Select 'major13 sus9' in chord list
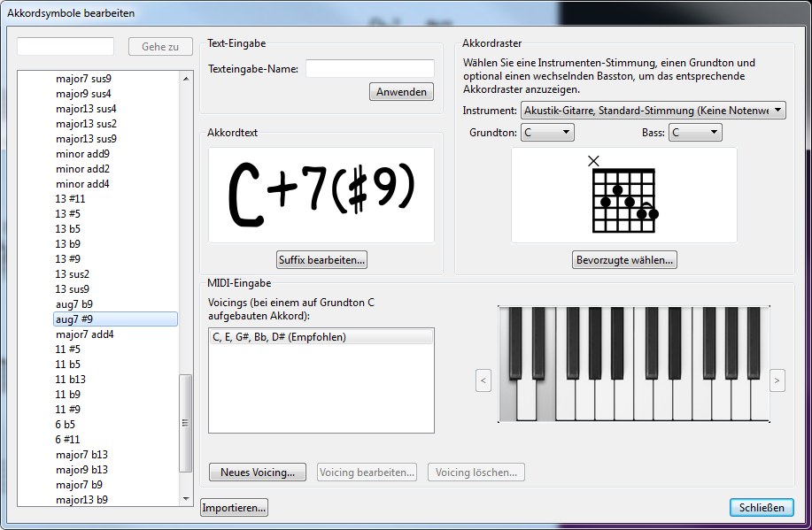This screenshot has height=530, width=812. pos(86,139)
